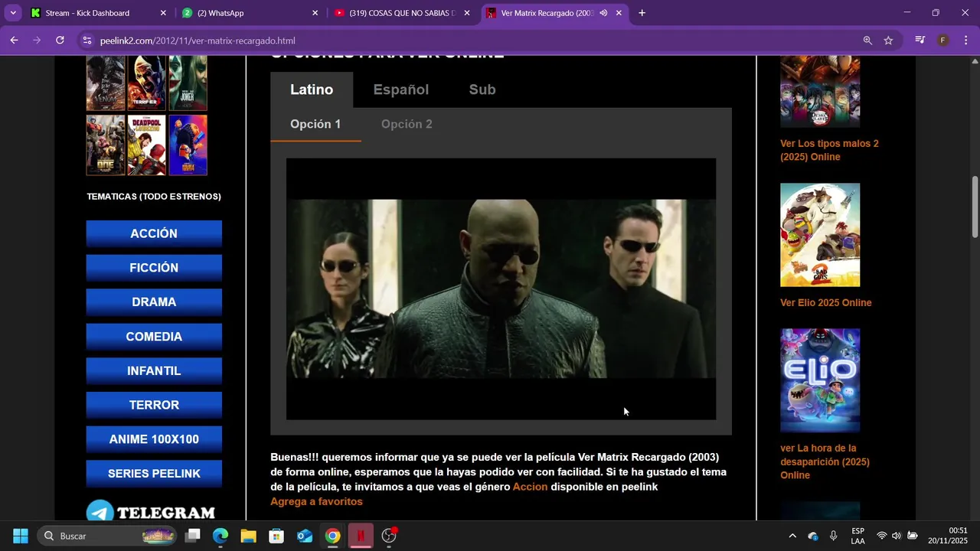The width and height of the screenshot is (980, 551).
Task: Open the Joker movie poster thumbnail
Action: pyautogui.click(x=188, y=83)
